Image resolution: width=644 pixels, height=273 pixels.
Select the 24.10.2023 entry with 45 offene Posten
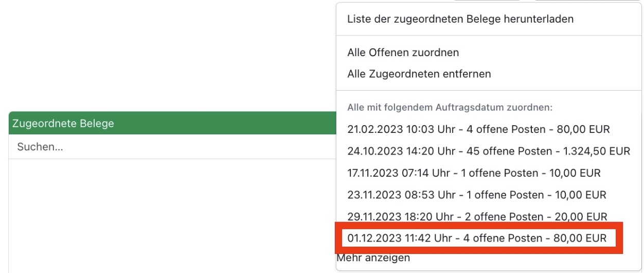coord(489,151)
